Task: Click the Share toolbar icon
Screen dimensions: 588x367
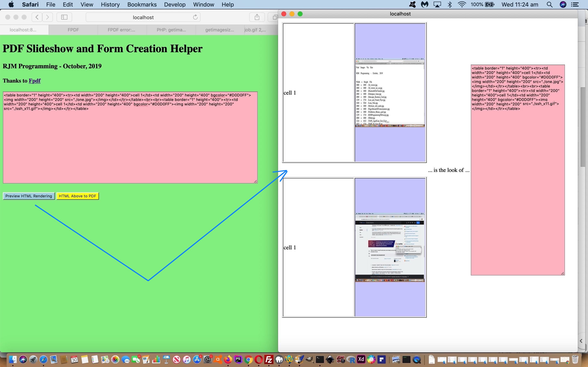Action: tap(257, 17)
